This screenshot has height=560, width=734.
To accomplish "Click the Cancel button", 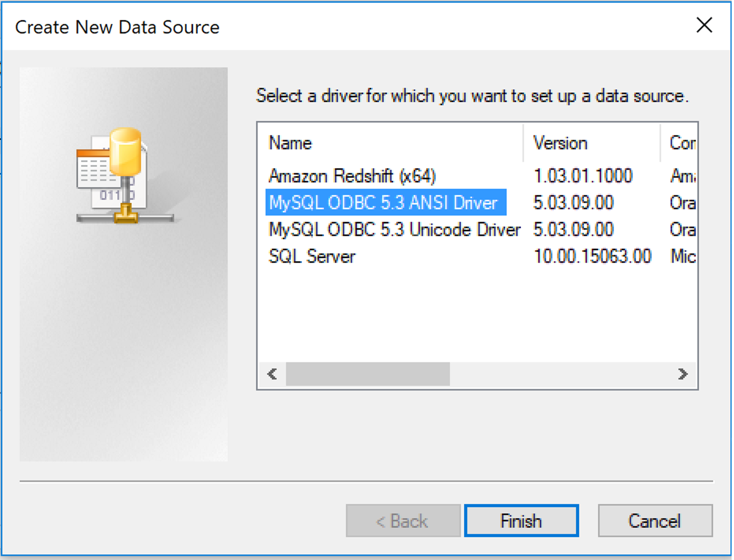I will [x=654, y=521].
